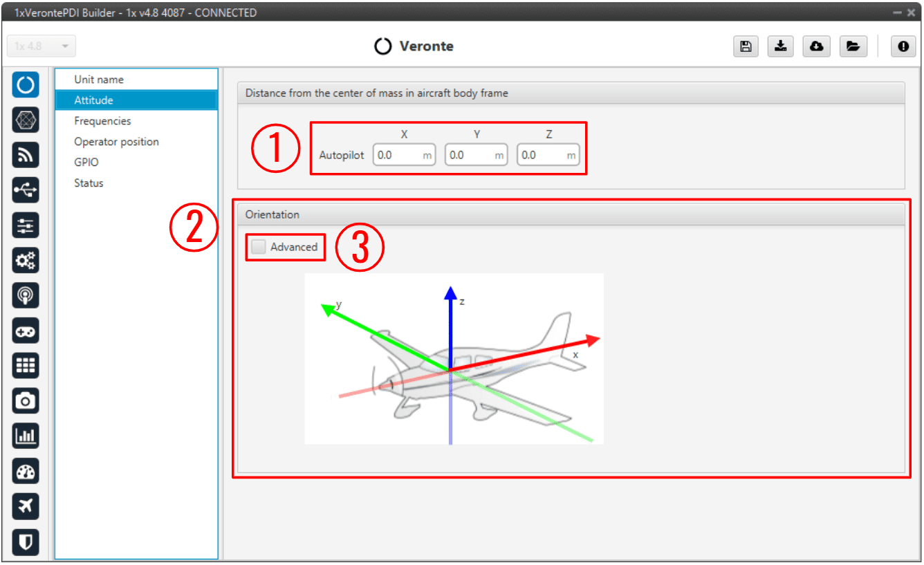Select Operator position in the side menu
The image size is (924, 565).
(x=116, y=142)
